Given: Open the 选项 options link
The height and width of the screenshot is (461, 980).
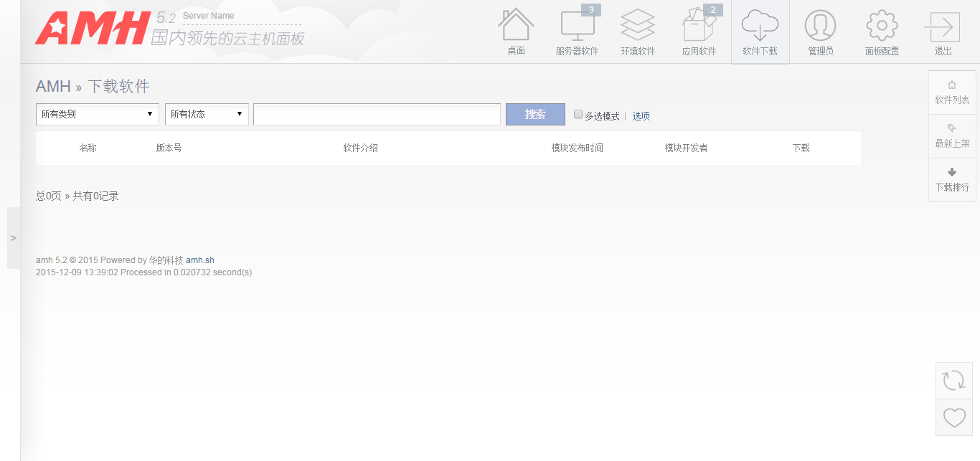Looking at the screenshot, I should pyautogui.click(x=641, y=115).
